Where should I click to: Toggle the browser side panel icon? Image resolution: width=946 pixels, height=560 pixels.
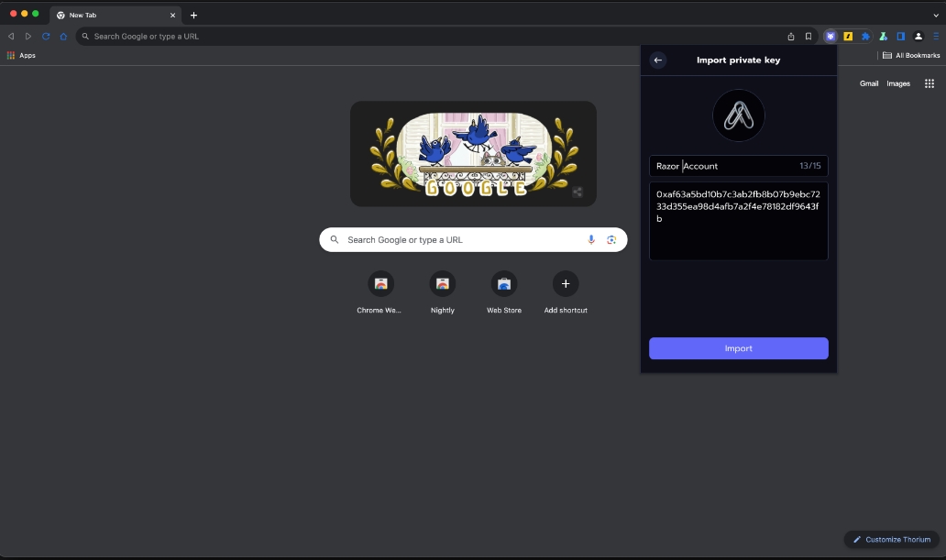click(901, 37)
